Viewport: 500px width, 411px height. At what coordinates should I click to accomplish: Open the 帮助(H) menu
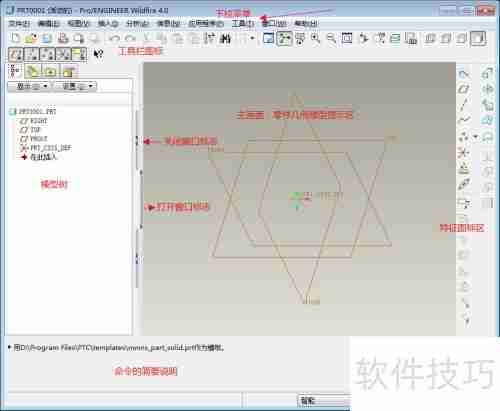[x=306, y=24]
